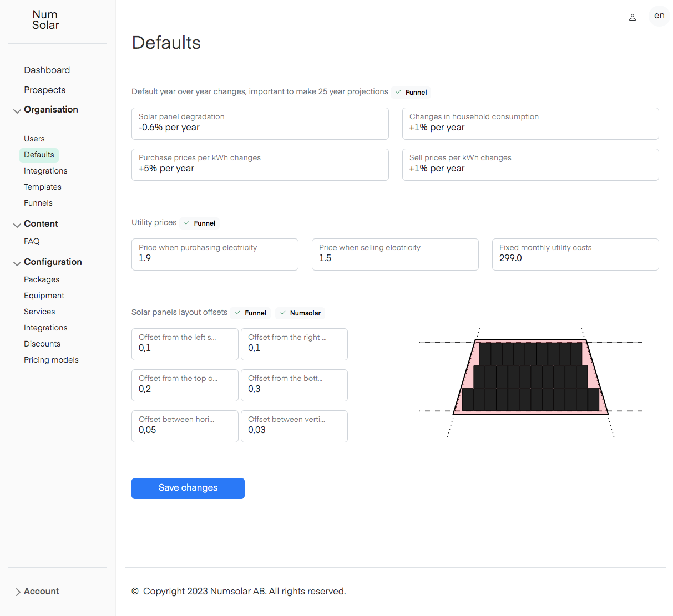Edit Price when purchasing electricity field
This screenshot has height=616, width=673.
215,254
